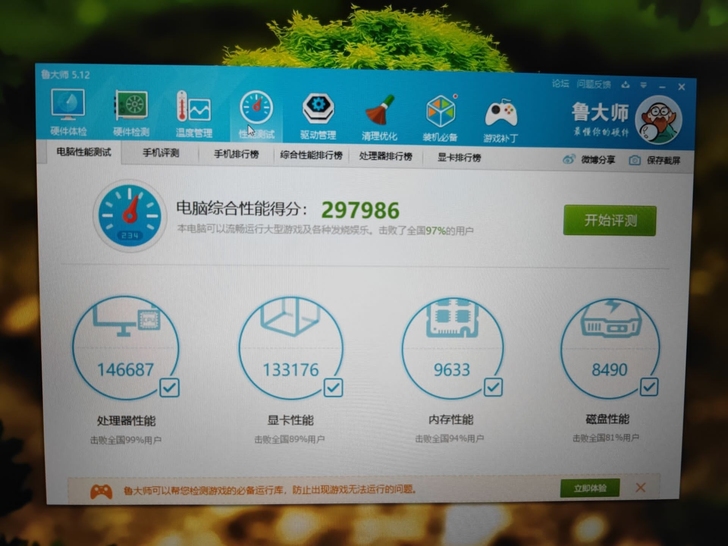Screen dimensions: 728x546
Task: Open the title bar dropdown menu arrow
Action: point(644,85)
